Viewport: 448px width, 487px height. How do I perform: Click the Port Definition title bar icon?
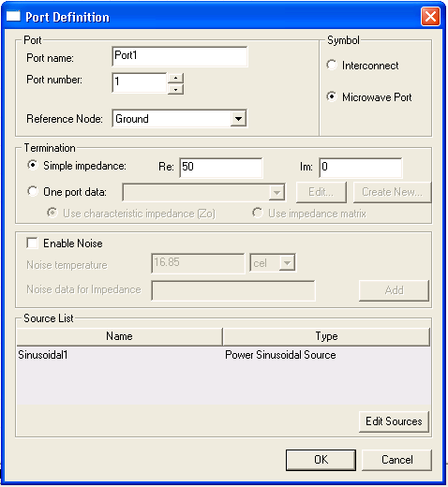[x=13, y=16]
